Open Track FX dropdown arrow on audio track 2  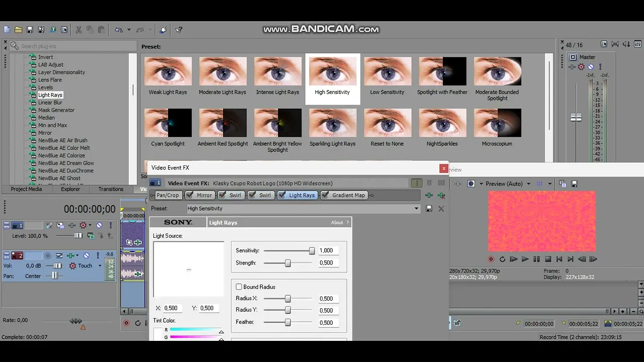tap(76, 255)
